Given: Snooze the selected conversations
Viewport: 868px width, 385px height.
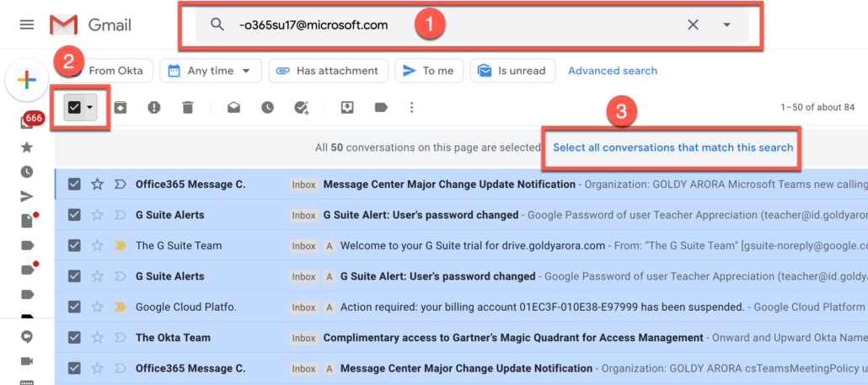Looking at the screenshot, I should point(267,107).
